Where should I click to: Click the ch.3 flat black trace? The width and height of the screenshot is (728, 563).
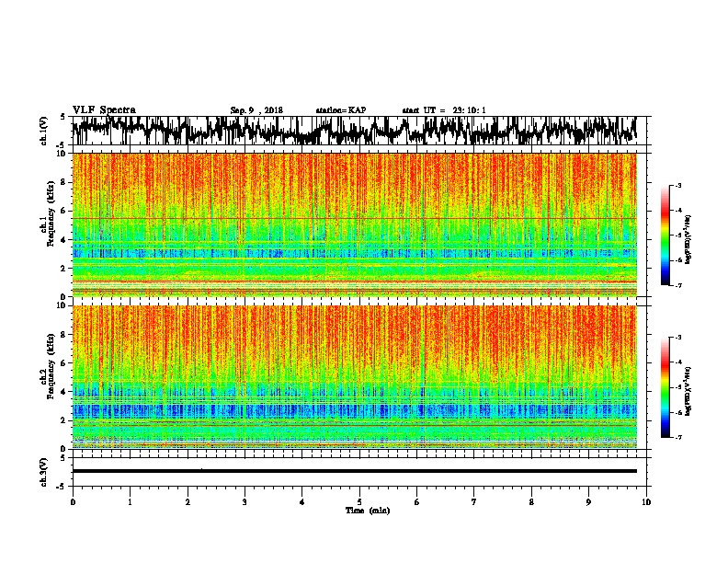click(x=354, y=471)
